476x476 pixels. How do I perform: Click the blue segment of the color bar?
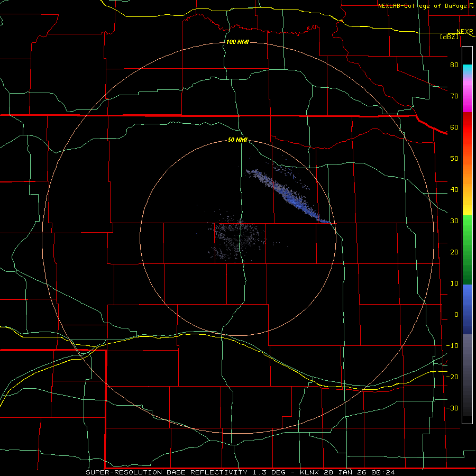point(467,309)
